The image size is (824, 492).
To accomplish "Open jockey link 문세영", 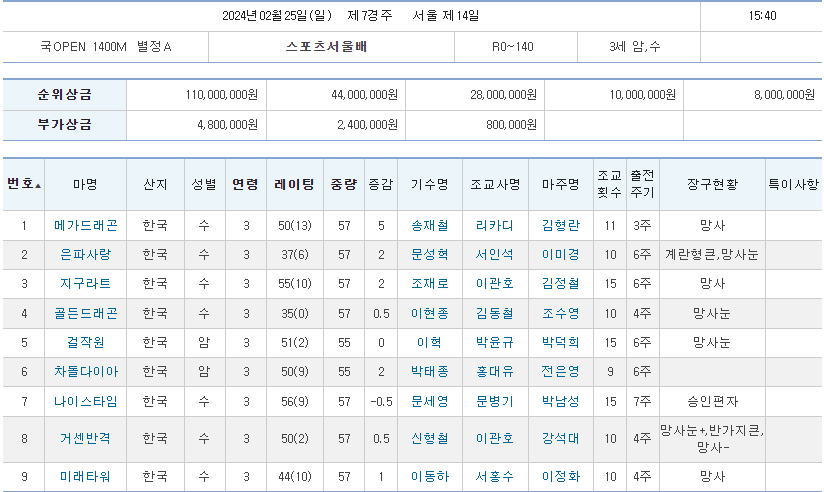I will pyautogui.click(x=430, y=402).
